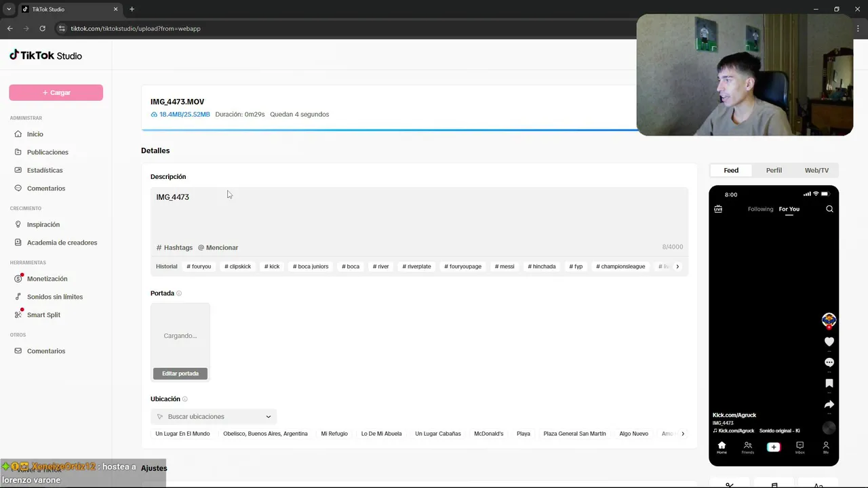Click the comment bubble icon in preview
This screenshot has height=488, width=868.
point(829,363)
